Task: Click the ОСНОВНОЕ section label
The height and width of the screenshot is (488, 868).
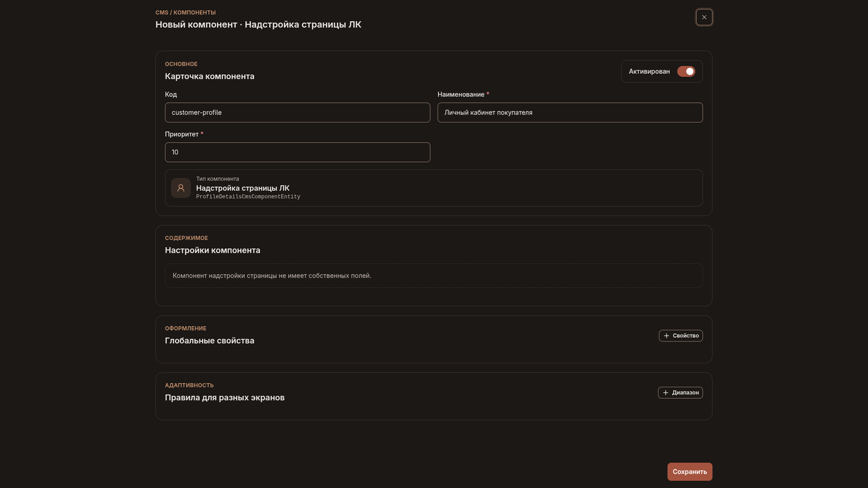Action: tap(181, 64)
